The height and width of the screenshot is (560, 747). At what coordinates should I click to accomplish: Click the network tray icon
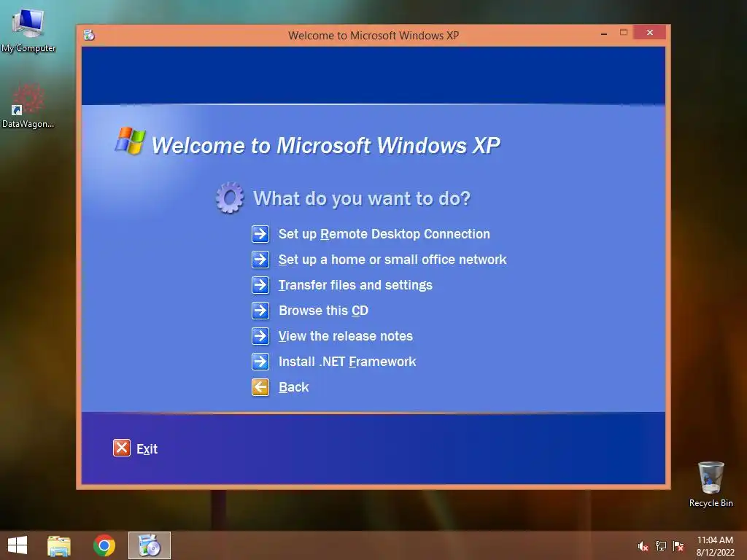click(x=660, y=546)
